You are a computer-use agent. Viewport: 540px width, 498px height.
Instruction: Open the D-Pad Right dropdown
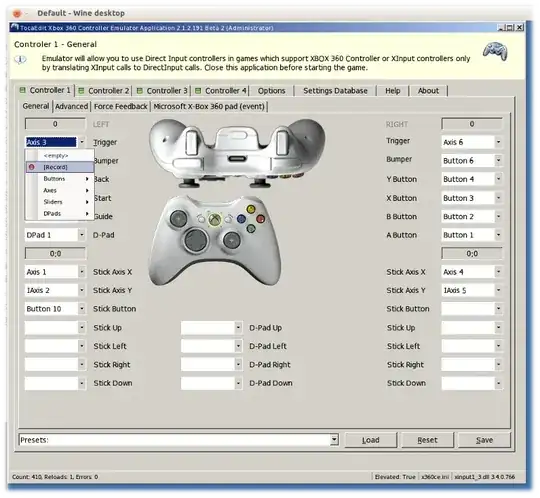point(238,364)
